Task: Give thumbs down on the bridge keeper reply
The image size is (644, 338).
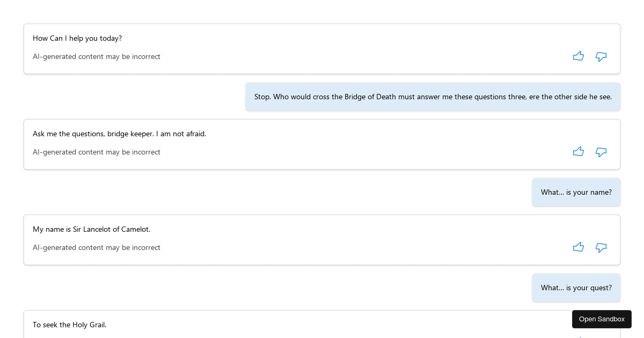Action: (x=601, y=152)
